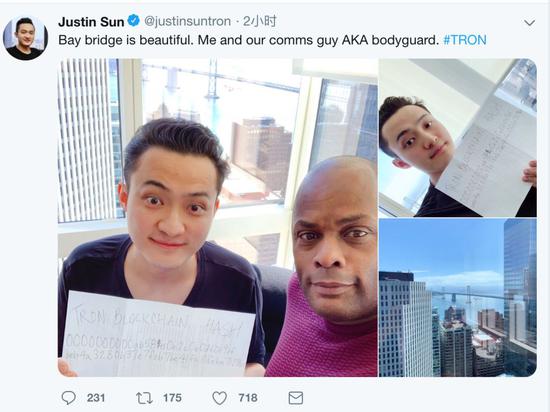
Task: Follow the #TRON hashtag
Action: pyautogui.click(x=465, y=40)
